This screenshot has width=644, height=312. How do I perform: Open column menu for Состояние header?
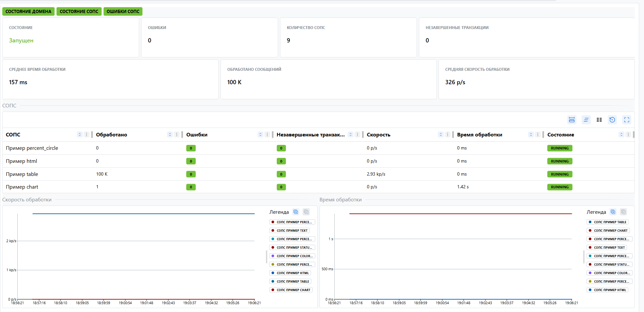628,134
